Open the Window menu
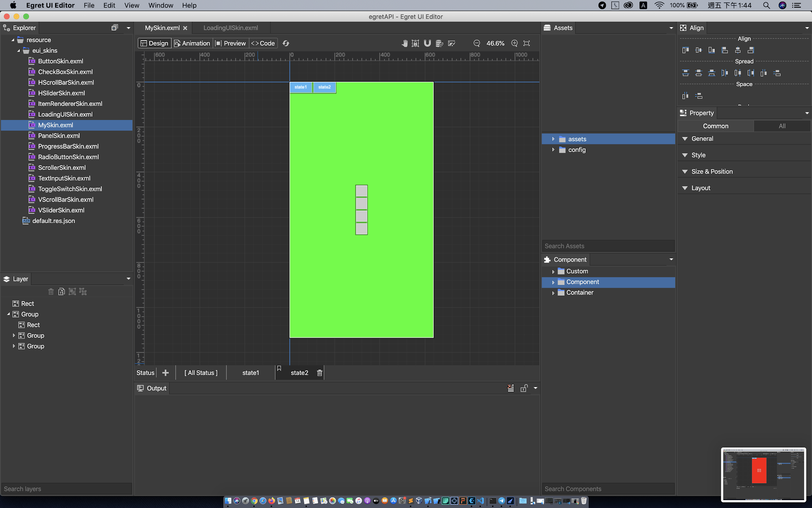This screenshot has width=812, height=508. (x=161, y=5)
